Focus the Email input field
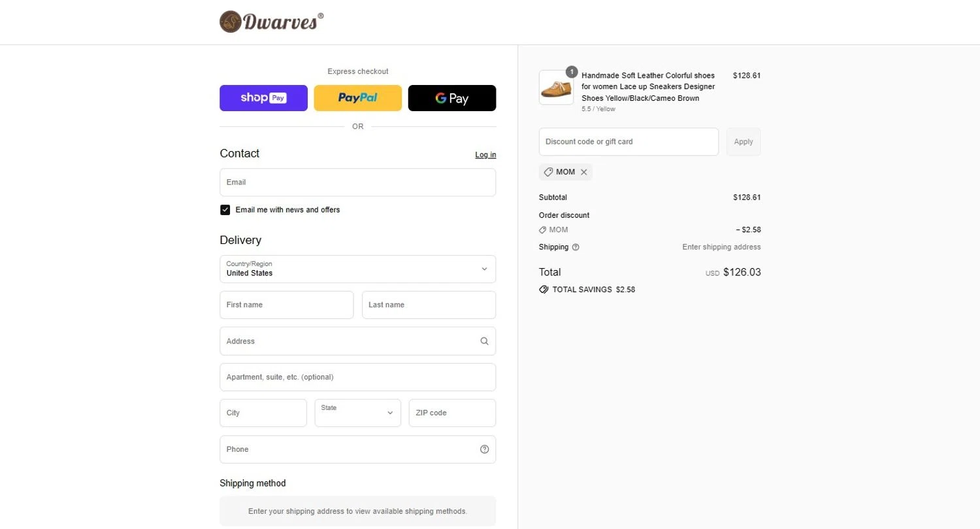 click(357, 182)
